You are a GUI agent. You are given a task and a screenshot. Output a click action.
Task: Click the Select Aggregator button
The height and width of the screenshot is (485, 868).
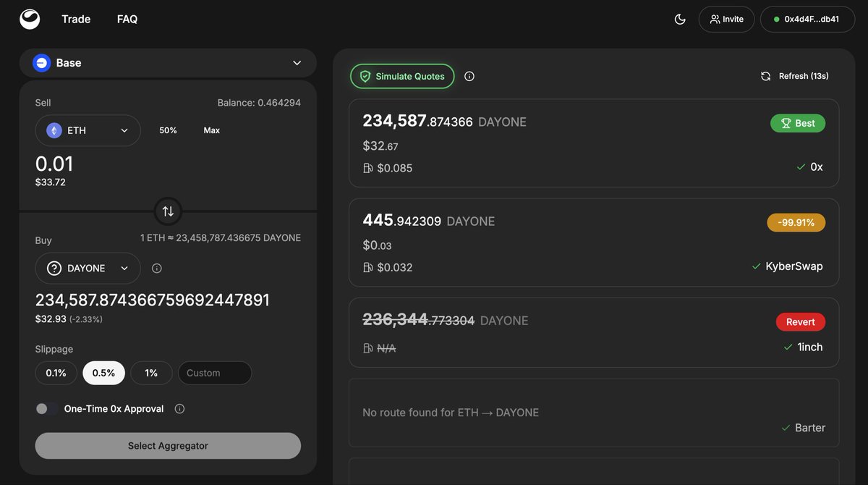(x=168, y=446)
